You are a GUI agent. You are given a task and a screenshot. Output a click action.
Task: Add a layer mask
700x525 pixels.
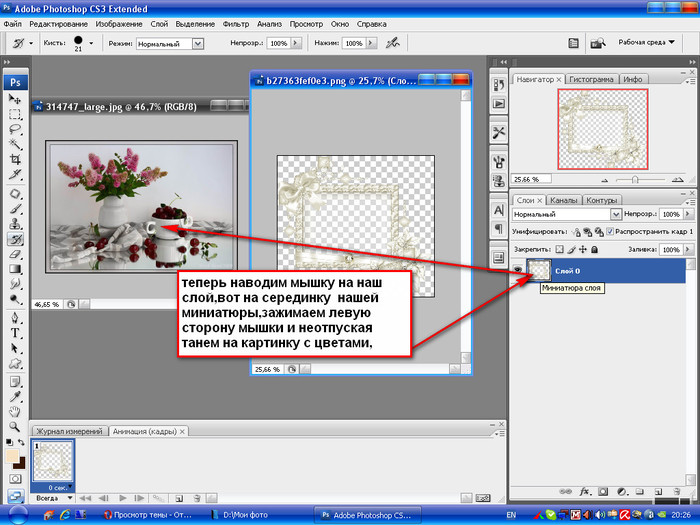(603, 492)
